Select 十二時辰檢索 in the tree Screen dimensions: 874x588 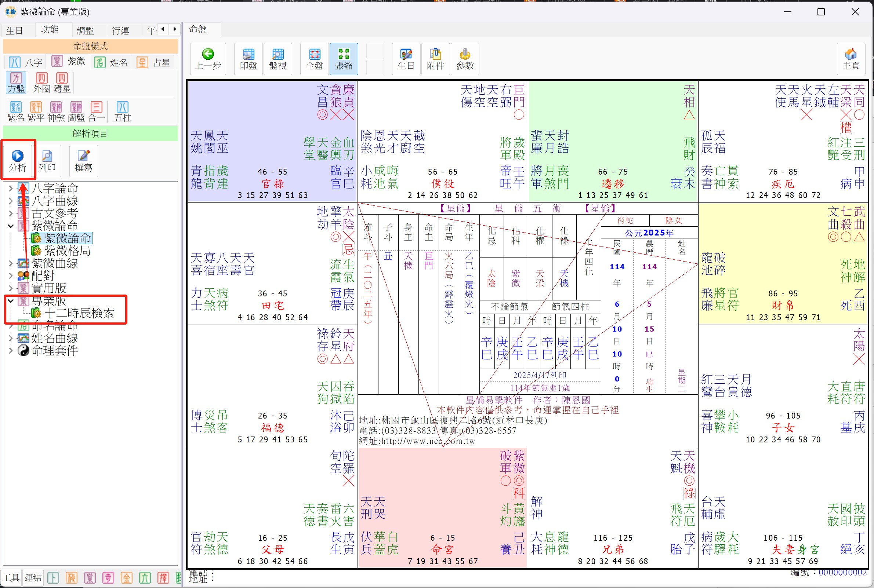point(79,313)
